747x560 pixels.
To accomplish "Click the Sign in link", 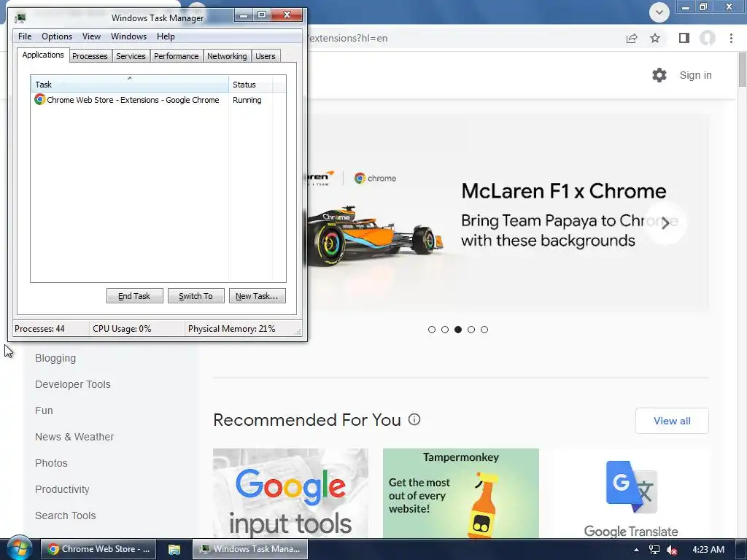I will (x=695, y=75).
